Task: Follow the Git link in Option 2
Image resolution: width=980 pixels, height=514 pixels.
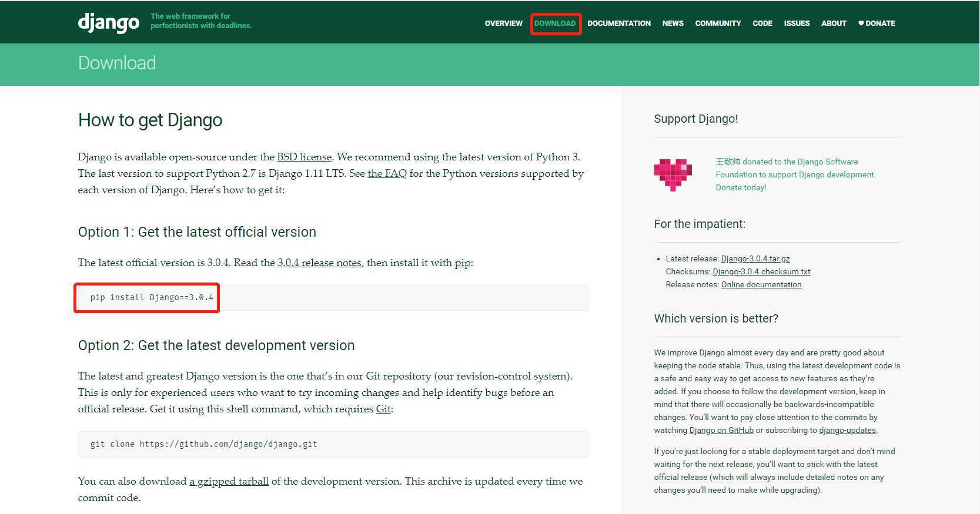Action: (383, 409)
